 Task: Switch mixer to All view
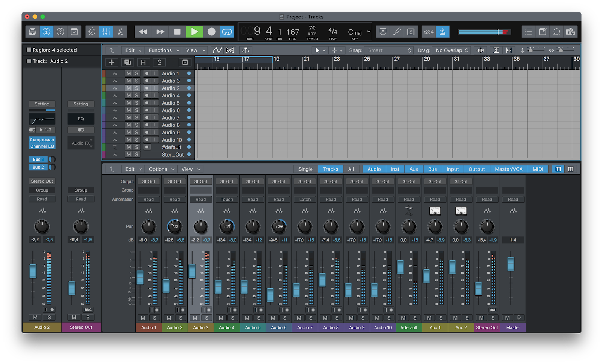point(351,169)
